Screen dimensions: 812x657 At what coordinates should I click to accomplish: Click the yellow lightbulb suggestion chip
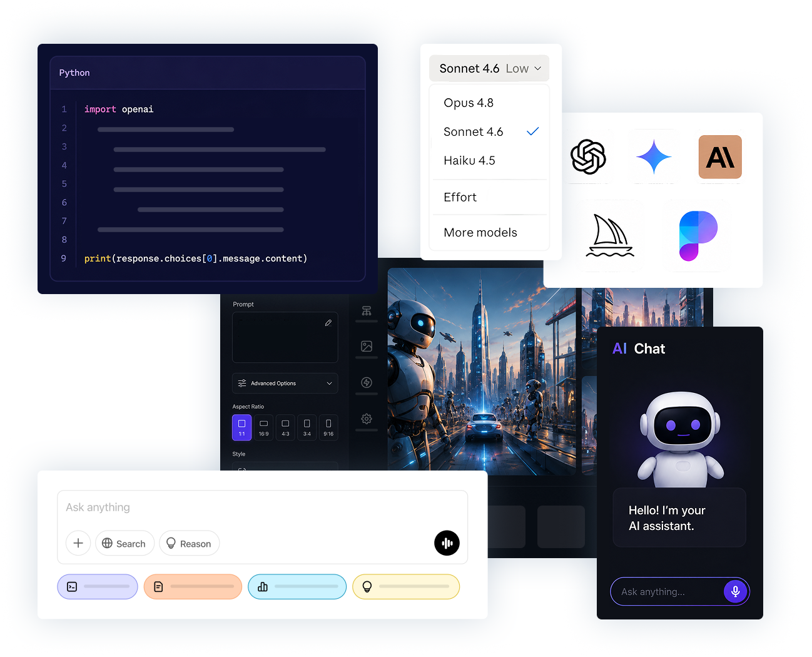pos(406,587)
